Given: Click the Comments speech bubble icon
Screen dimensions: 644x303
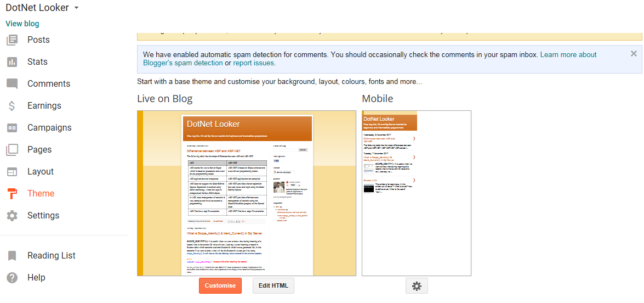Looking at the screenshot, I should click(12, 84).
